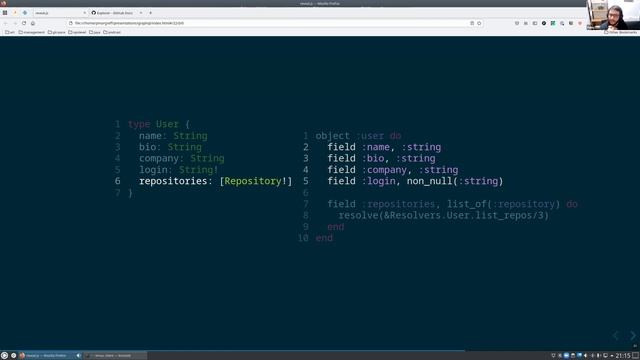Click the presenter webcam thumbnail
The image size is (640, 360).
click(x=613, y=16)
